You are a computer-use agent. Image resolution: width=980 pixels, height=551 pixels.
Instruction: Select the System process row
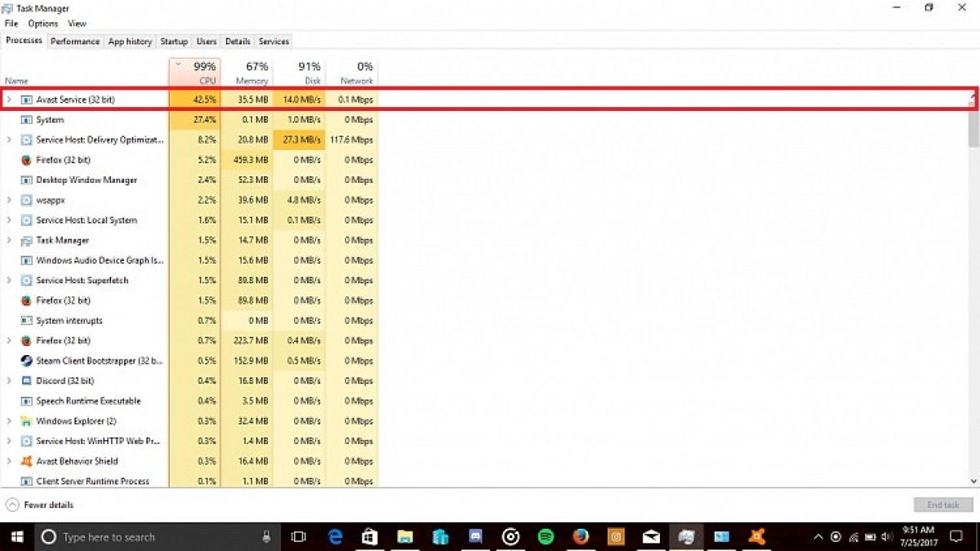189,120
